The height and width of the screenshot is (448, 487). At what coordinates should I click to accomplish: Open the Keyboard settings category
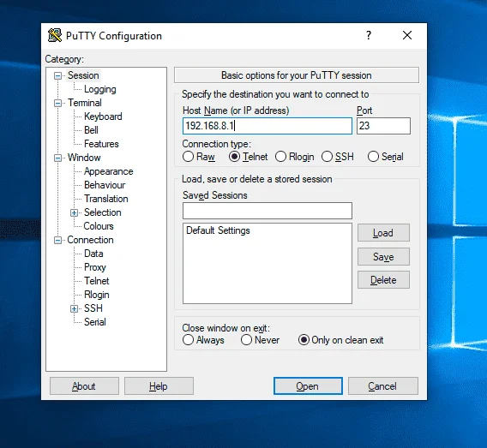[x=103, y=116]
